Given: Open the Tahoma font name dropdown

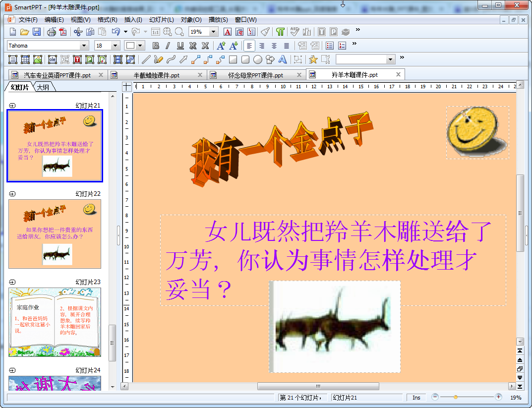Looking at the screenshot, I should (84, 46).
